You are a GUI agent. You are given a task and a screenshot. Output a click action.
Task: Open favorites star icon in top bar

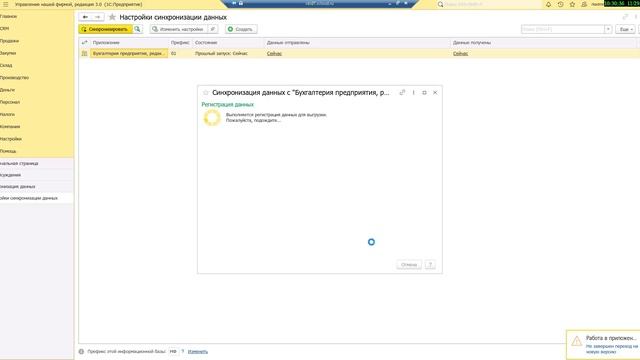pyautogui.click(x=572, y=4)
